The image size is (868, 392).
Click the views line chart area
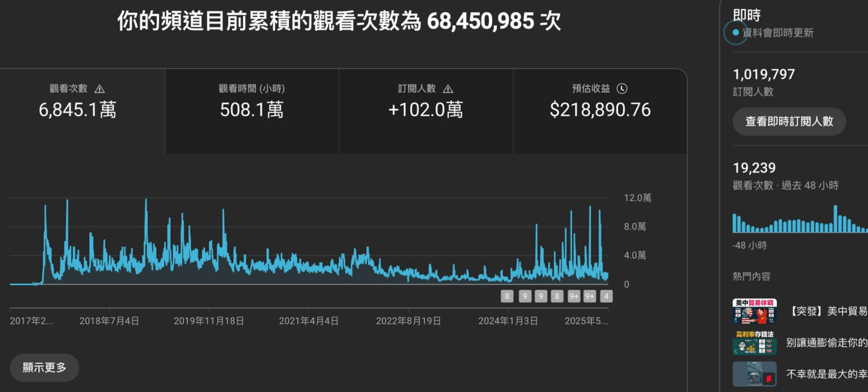[x=308, y=242]
